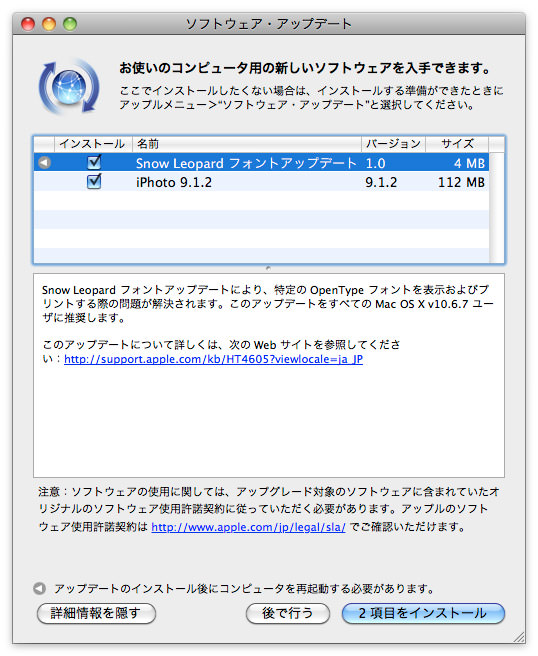Sort by インストール column header
This screenshot has height=656, width=538.
tap(93, 144)
